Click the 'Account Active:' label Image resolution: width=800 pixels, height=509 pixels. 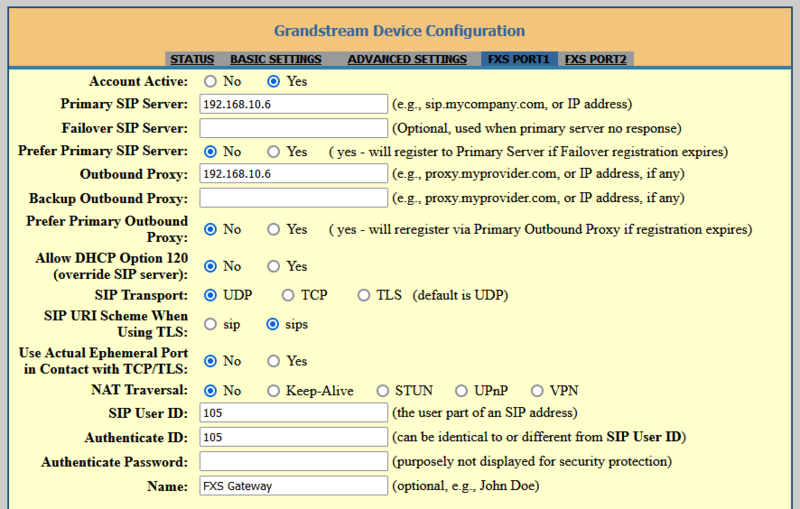point(138,82)
